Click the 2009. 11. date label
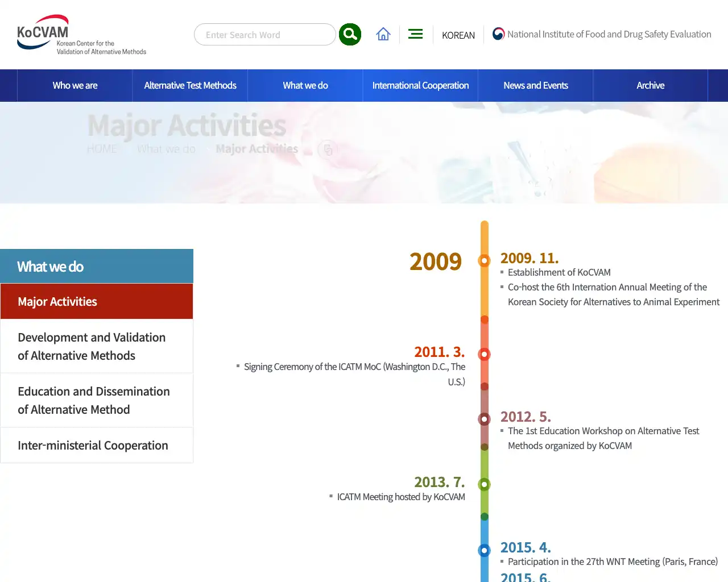The image size is (728, 582). (x=530, y=258)
